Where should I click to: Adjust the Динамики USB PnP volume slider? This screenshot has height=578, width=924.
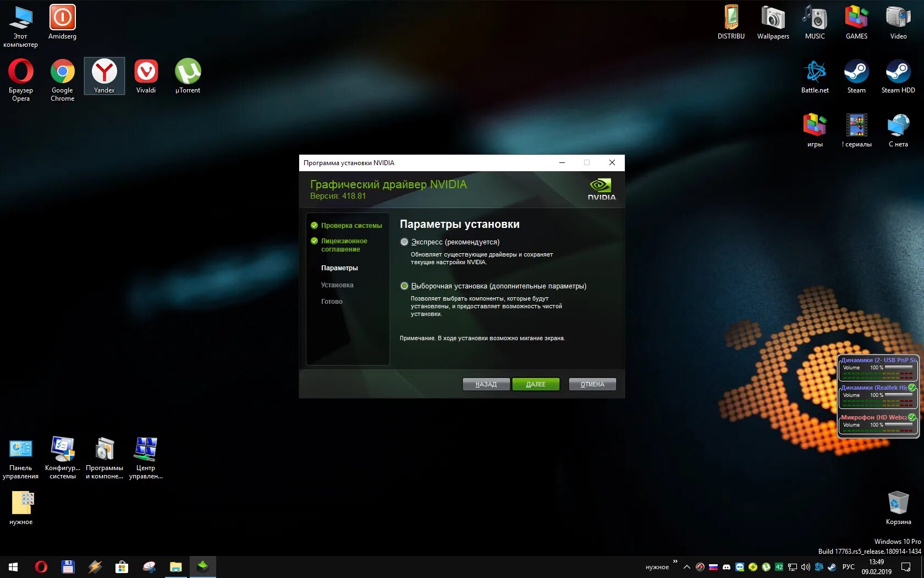click(x=899, y=368)
